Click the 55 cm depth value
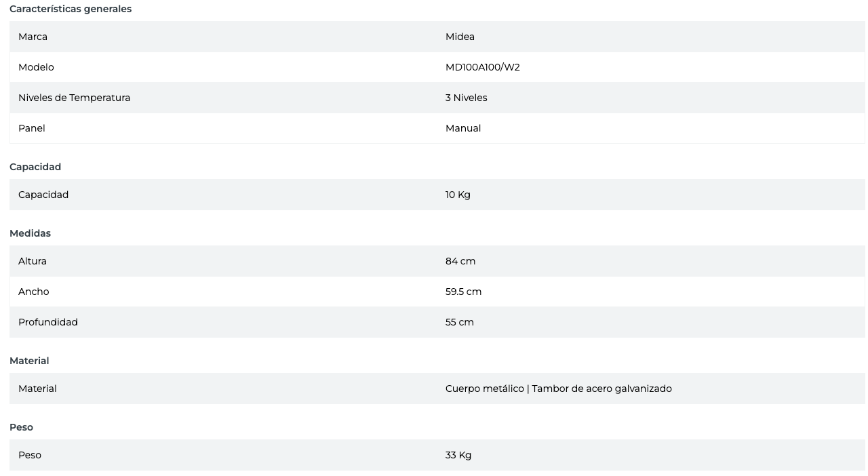 (x=459, y=322)
